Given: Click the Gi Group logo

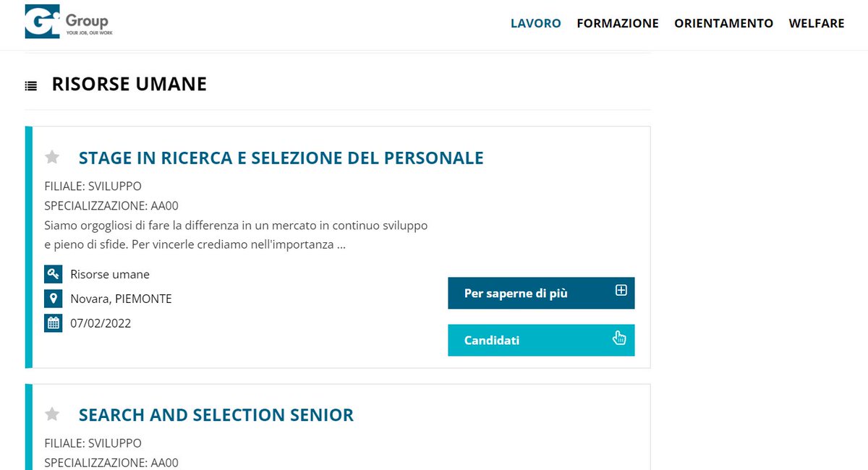Looking at the screenshot, I should (x=68, y=22).
